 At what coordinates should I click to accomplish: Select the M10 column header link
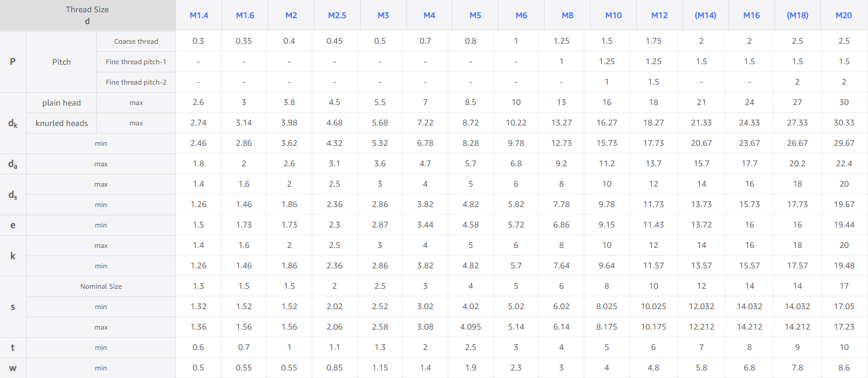coord(613,15)
